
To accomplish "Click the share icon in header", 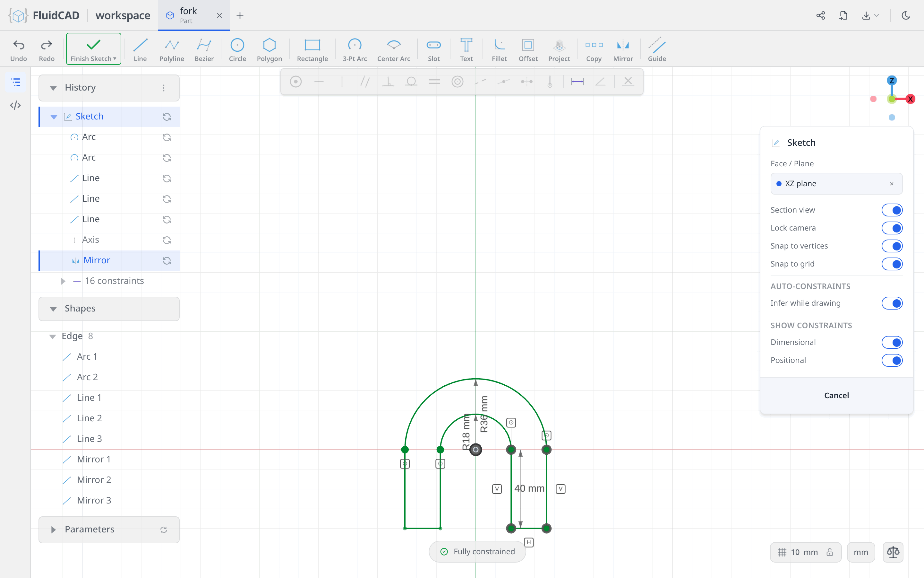I will point(820,15).
